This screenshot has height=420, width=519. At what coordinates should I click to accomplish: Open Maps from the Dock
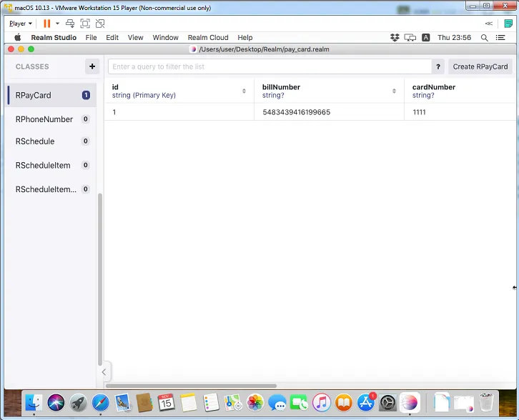click(233, 402)
